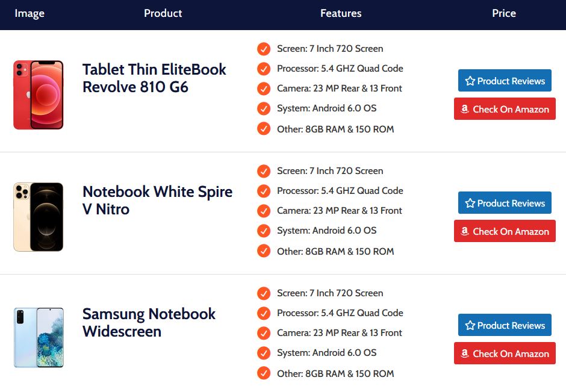Click the Features column header

tap(341, 13)
